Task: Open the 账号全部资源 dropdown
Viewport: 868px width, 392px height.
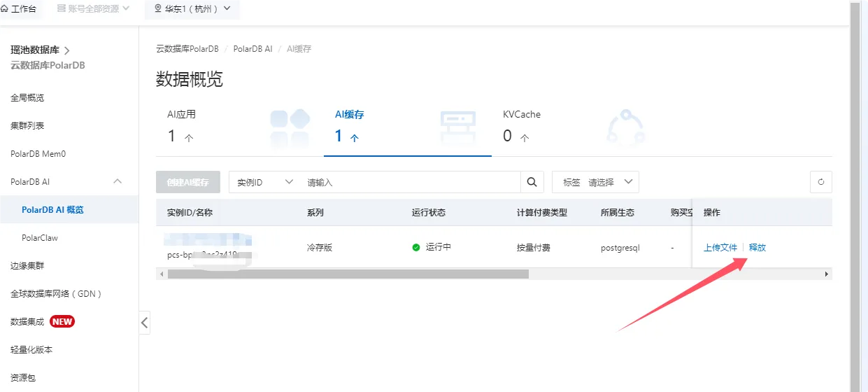Action: 93,9
